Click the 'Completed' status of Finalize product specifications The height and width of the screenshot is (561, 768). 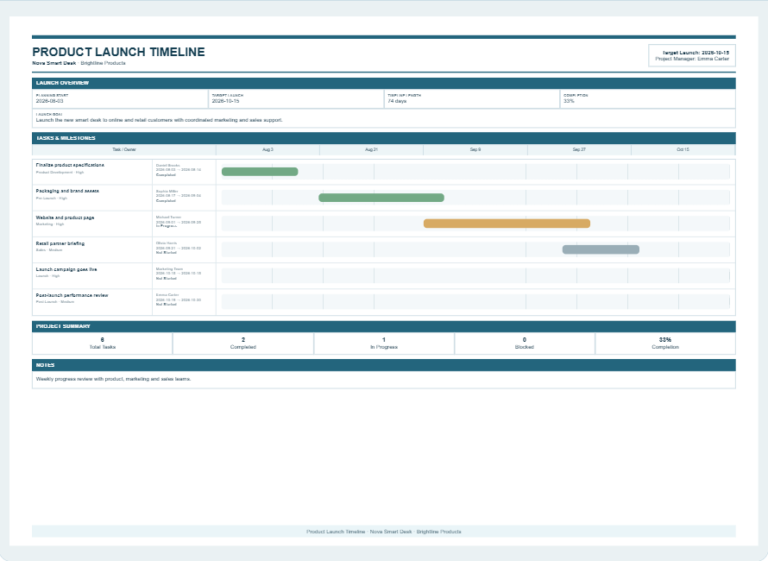(x=166, y=175)
